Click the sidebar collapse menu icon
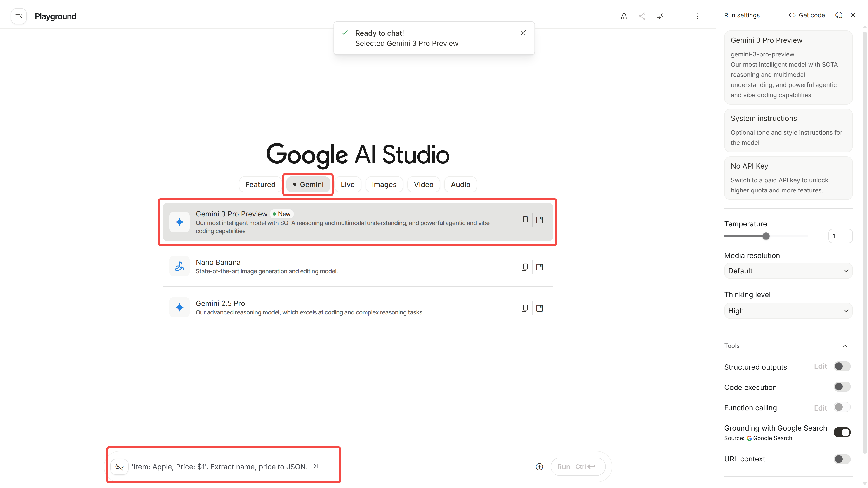This screenshot has width=868, height=488. coord(19,16)
